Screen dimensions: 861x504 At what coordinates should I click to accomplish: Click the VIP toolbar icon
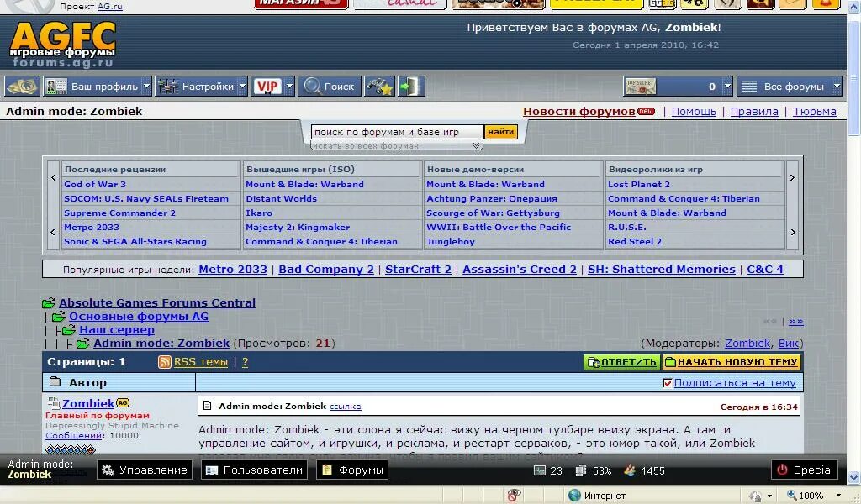click(267, 87)
